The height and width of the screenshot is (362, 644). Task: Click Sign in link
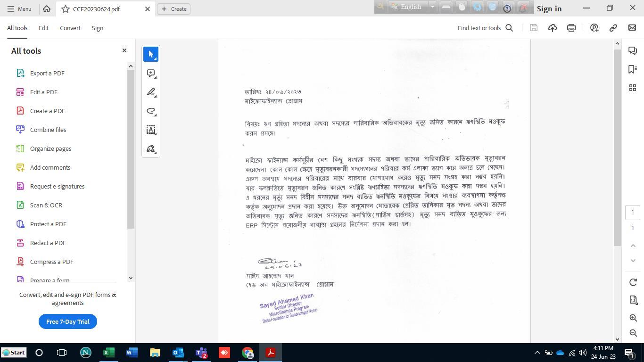549,8
